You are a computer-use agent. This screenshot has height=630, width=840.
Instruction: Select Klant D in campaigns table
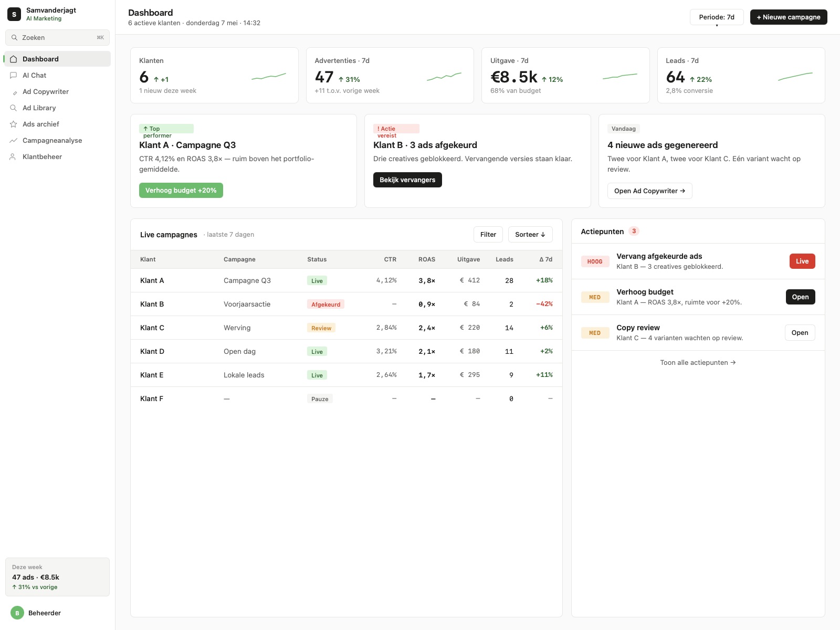(346, 351)
